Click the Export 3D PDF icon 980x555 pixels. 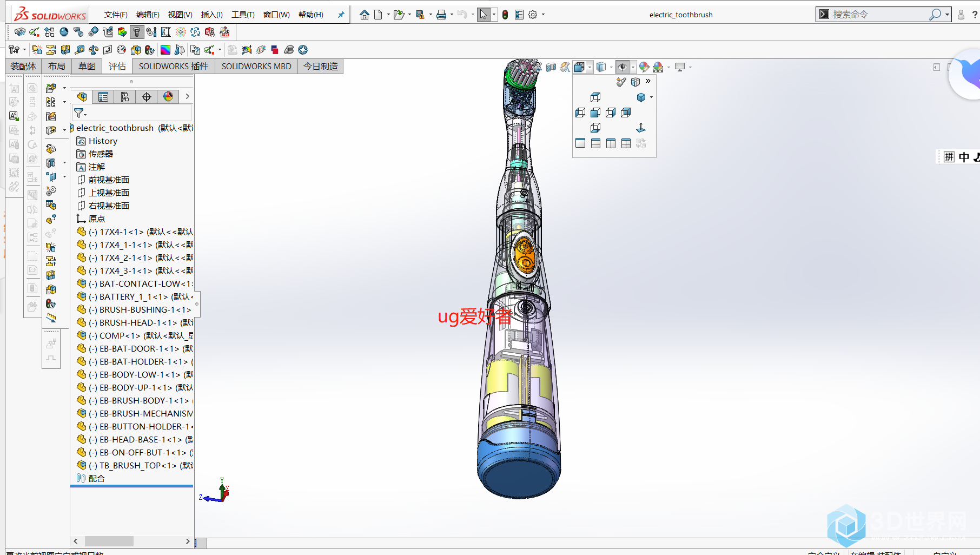[224, 32]
